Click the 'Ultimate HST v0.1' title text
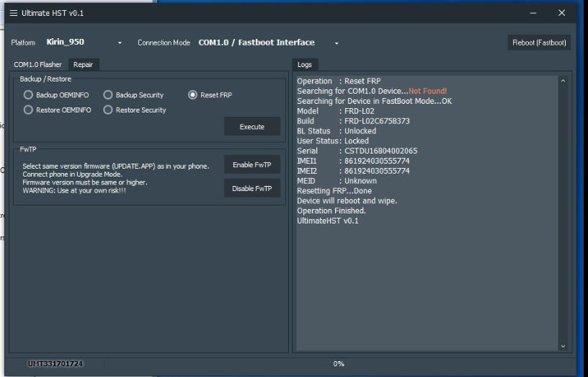This screenshot has width=588, height=377. click(53, 13)
